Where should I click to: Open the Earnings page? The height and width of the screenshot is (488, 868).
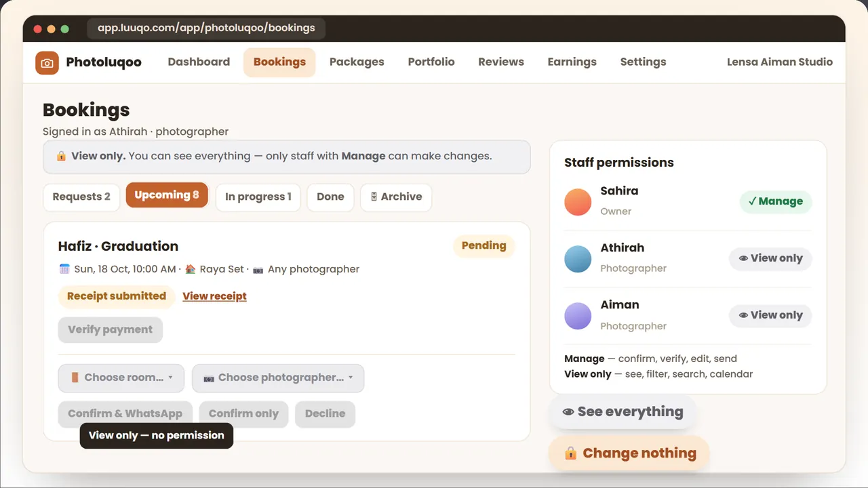coord(572,62)
